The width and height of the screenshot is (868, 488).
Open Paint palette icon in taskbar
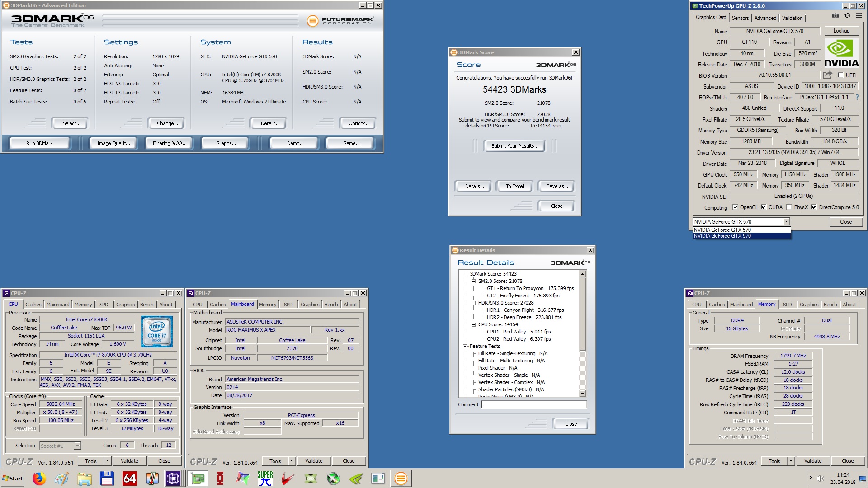click(62, 479)
